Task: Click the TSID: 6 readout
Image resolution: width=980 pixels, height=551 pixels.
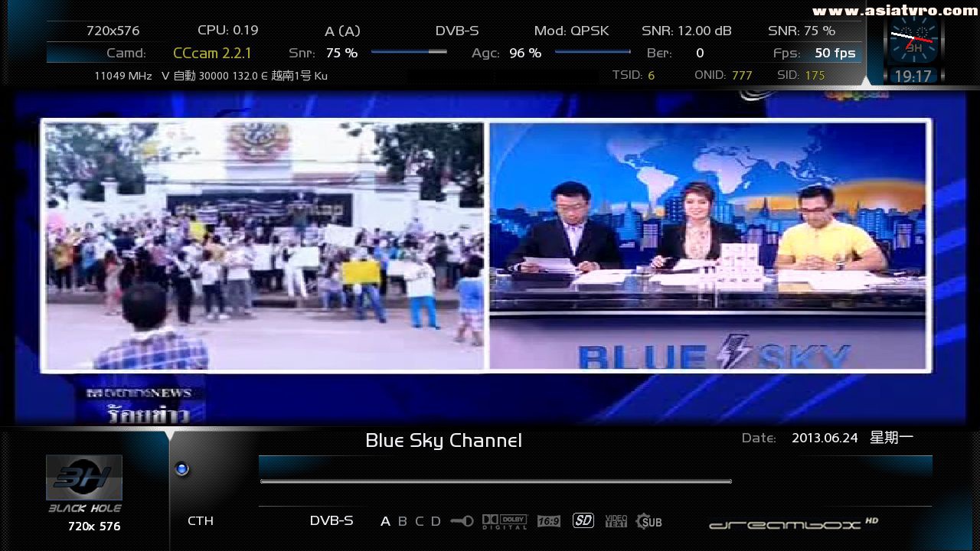Action: (634, 75)
